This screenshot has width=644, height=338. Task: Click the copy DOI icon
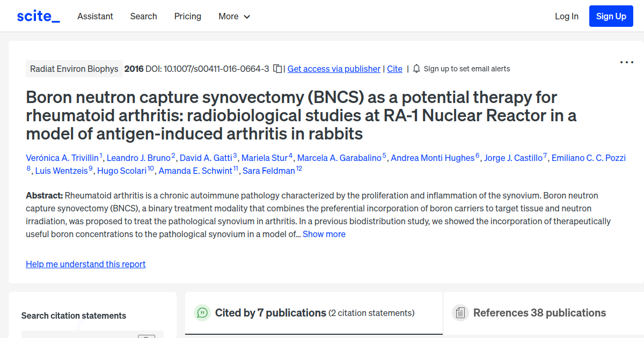[x=276, y=69]
